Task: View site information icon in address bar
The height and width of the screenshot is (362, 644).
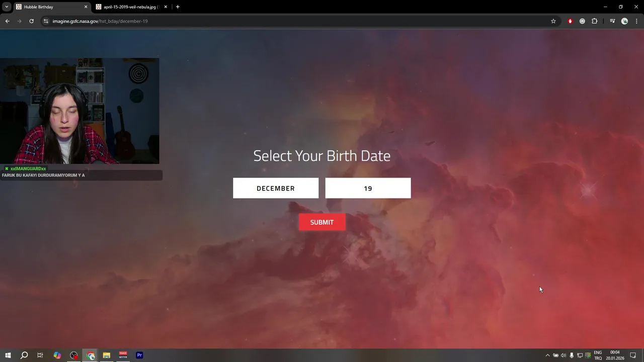Action: 46,21
